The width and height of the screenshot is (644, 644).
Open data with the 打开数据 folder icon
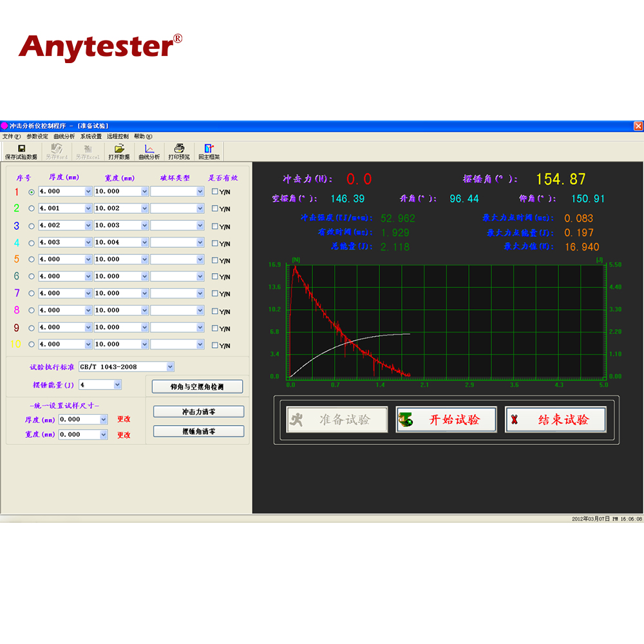pos(119,152)
